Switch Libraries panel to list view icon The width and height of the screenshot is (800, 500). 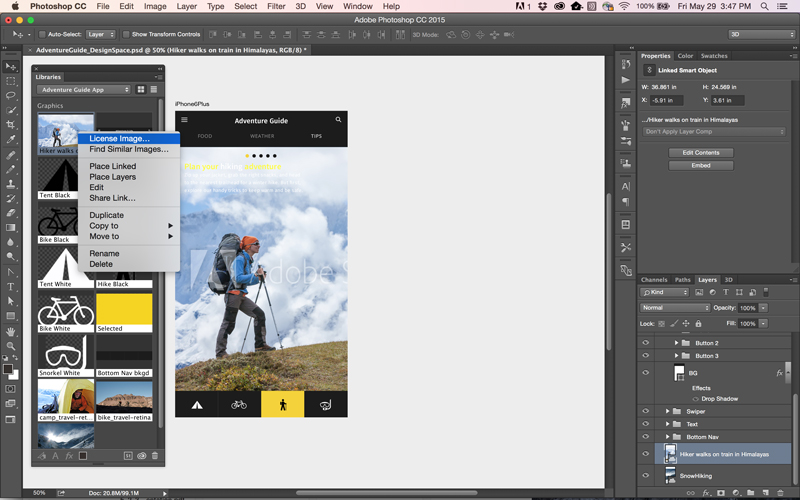pos(155,90)
